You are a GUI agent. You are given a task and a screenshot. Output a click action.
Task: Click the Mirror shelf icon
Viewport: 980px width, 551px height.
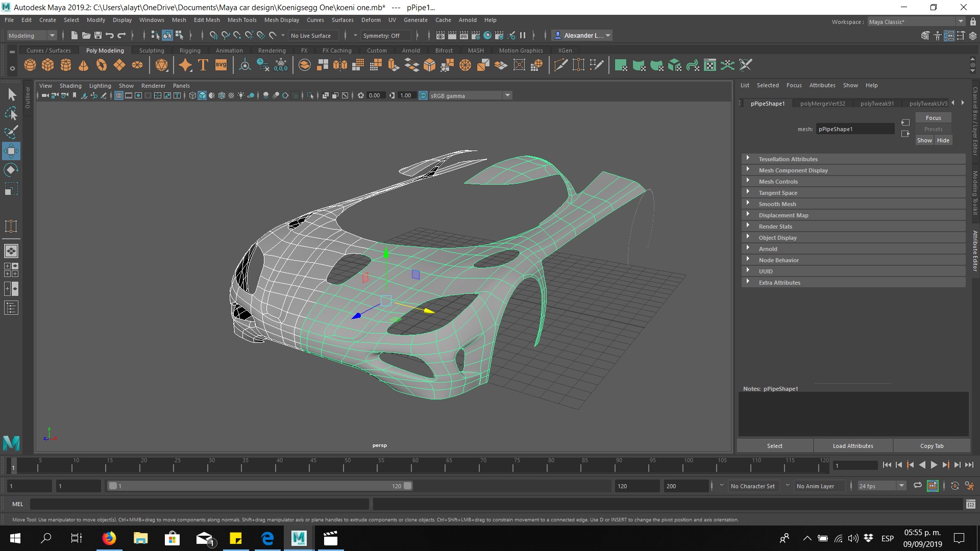tap(340, 65)
